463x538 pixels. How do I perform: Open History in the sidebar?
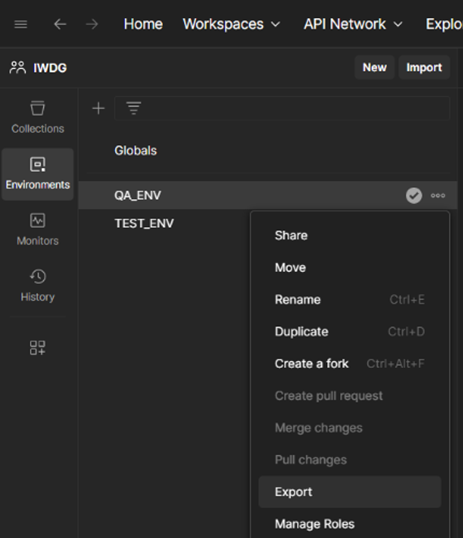pos(38,285)
